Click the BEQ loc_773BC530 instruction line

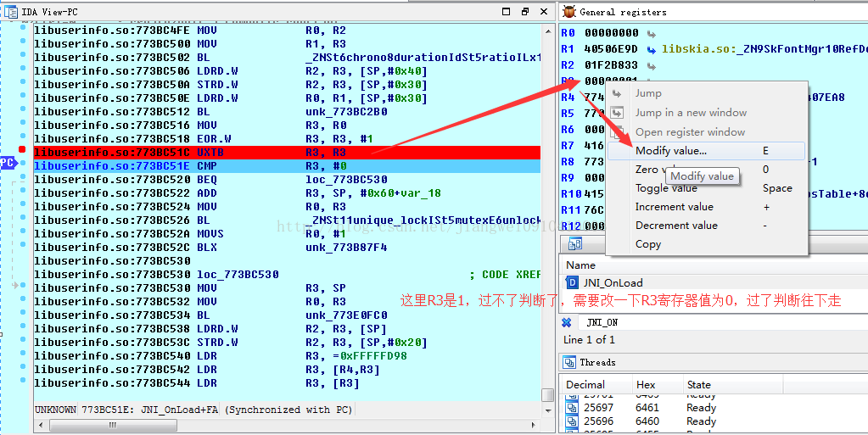pos(287,179)
